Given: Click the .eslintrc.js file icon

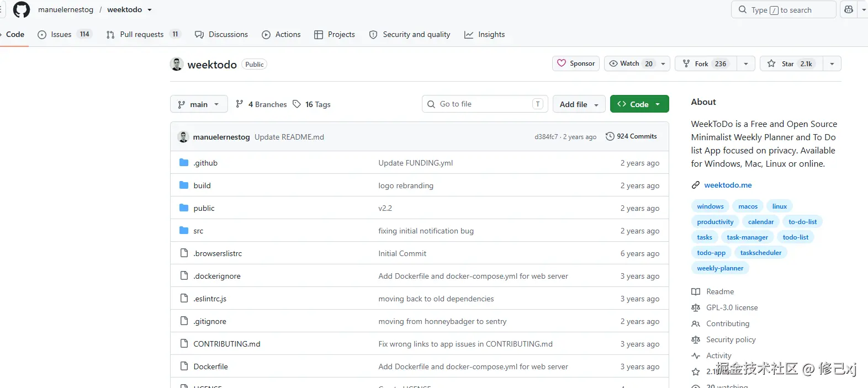Looking at the screenshot, I should pos(184,298).
